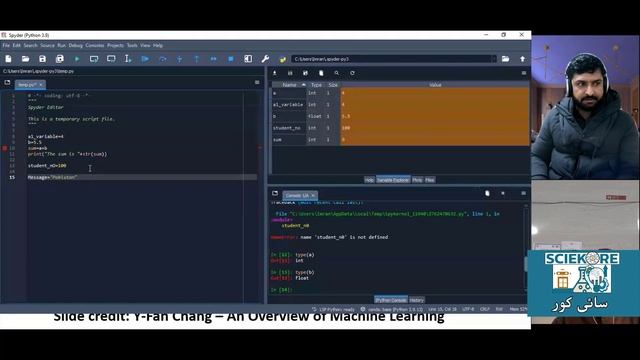Switch to IPython Console bottom tab
Viewport: 640px width, 360px height.
tap(391, 300)
